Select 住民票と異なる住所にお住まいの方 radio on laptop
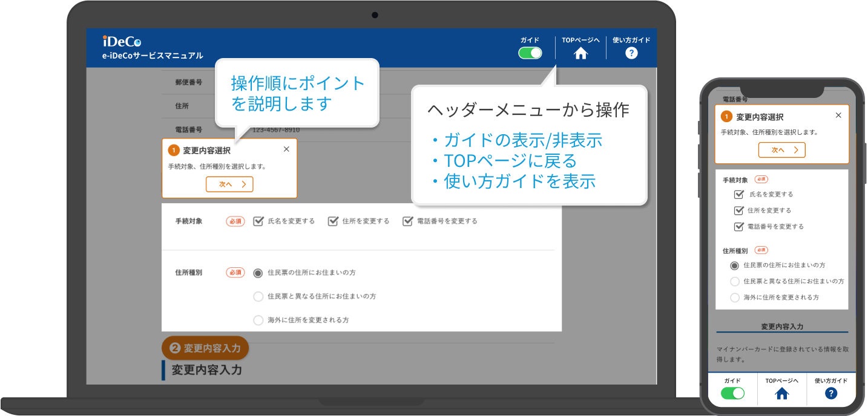Viewport: 868px width, 416px height. (x=258, y=296)
